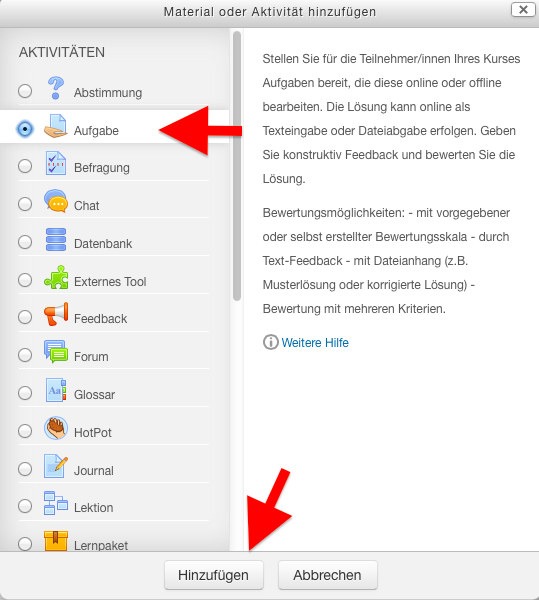Viewport: 539px width, 600px height.
Task: Click the Chat speech bubbles icon
Action: (x=56, y=201)
